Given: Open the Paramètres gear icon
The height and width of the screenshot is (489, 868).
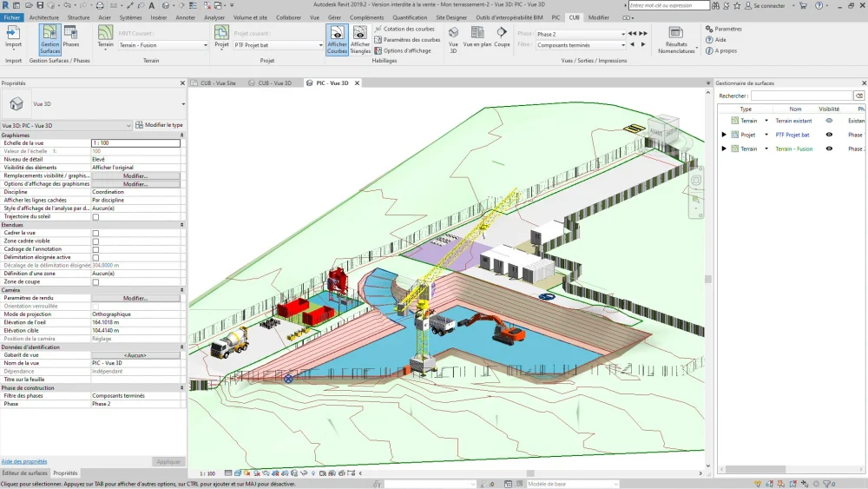Looking at the screenshot, I should click(x=710, y=29).
